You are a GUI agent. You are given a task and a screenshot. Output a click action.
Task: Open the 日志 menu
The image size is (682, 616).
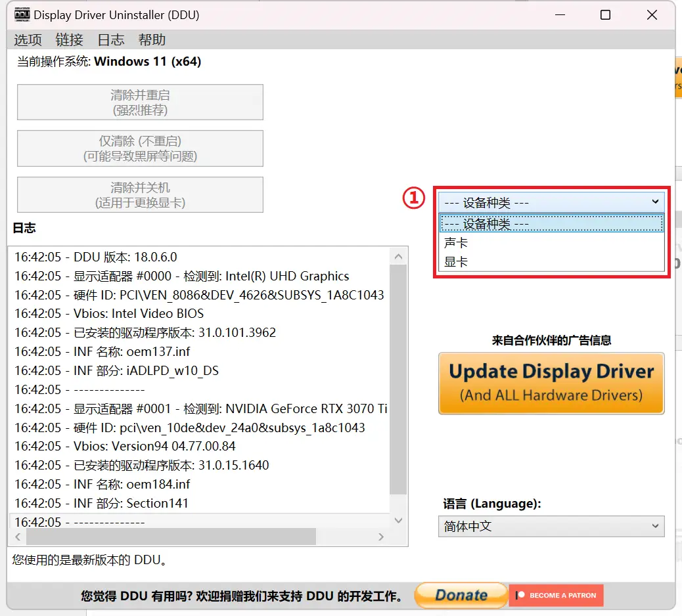tap(110, 40)
